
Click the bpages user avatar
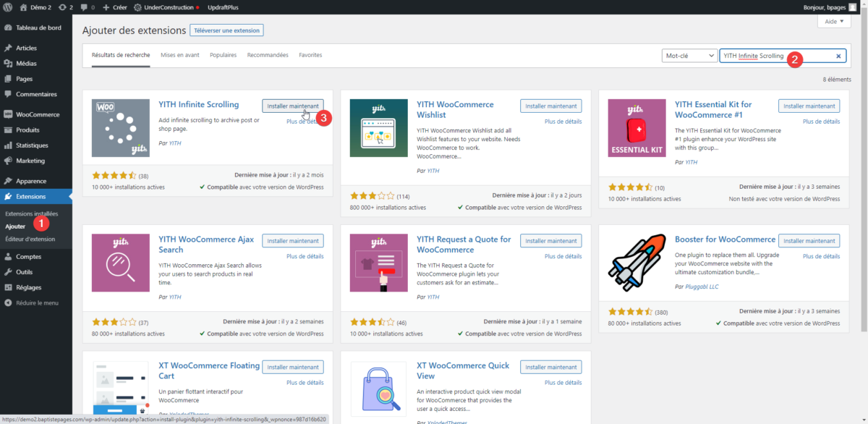(x=852, y=7)
